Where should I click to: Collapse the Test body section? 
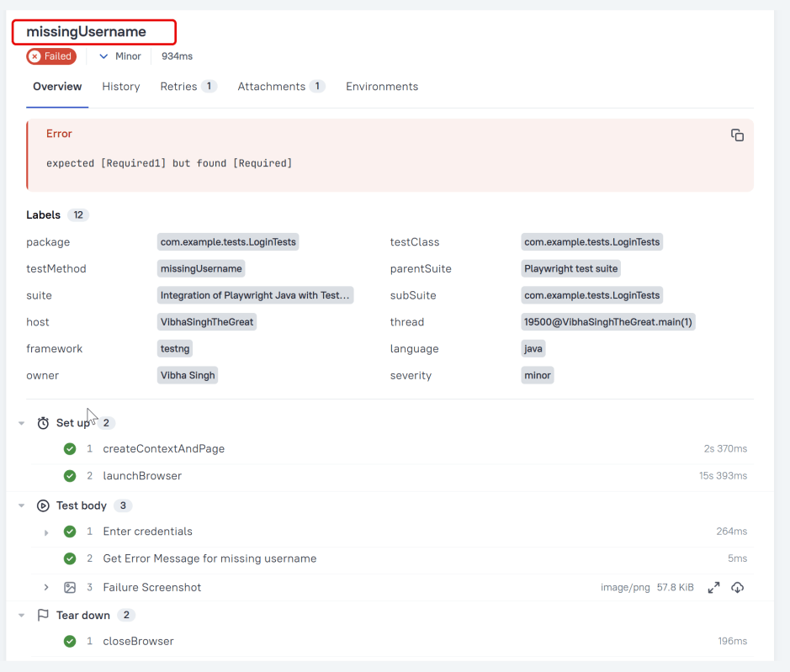pyautogui.click(x=22, y=505)
